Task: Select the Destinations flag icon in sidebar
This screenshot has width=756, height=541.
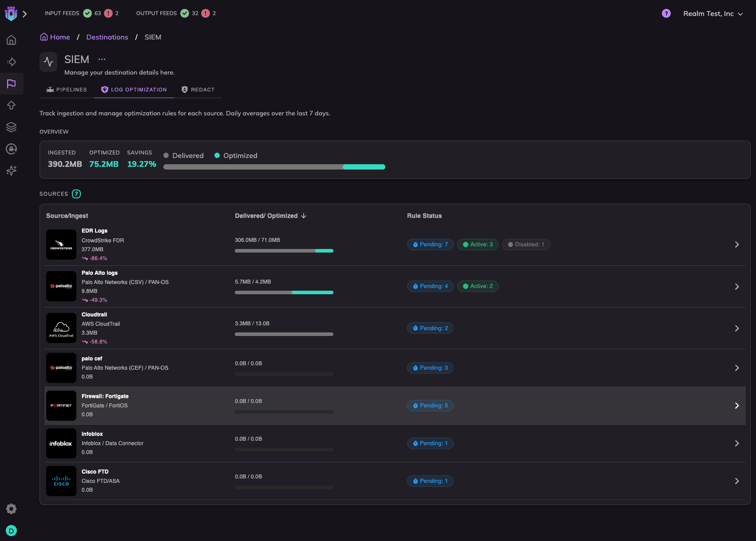Action: point(12,83)
